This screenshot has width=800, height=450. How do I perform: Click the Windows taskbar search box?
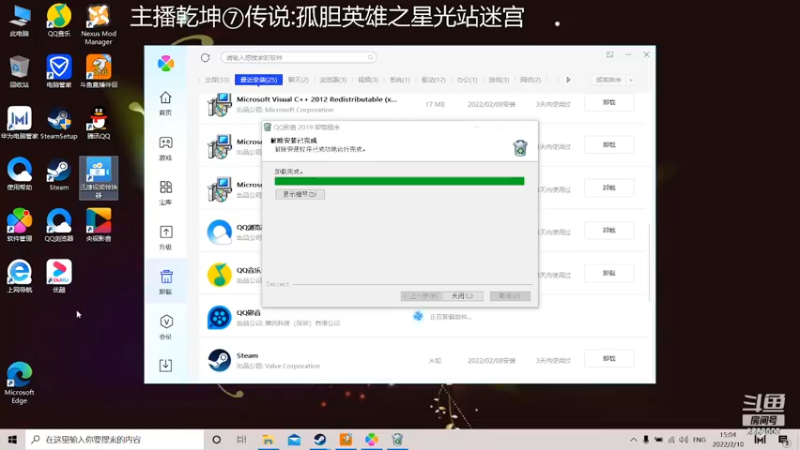pos(114,440)
